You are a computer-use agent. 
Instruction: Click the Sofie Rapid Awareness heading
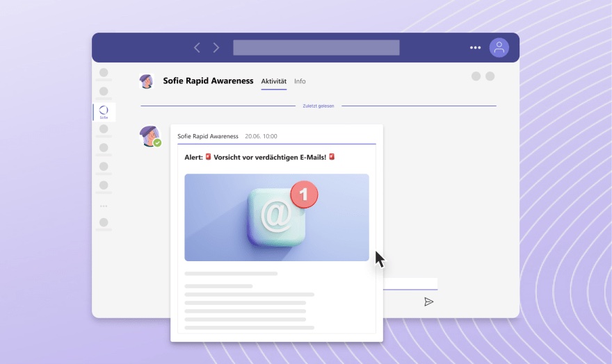208,81
